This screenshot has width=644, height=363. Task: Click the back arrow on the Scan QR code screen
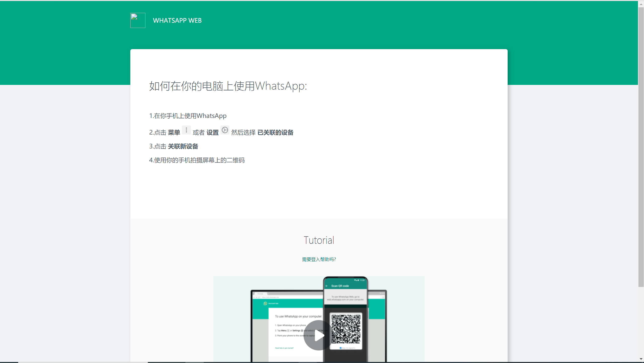pyautogui.click(x=327, y=286)
